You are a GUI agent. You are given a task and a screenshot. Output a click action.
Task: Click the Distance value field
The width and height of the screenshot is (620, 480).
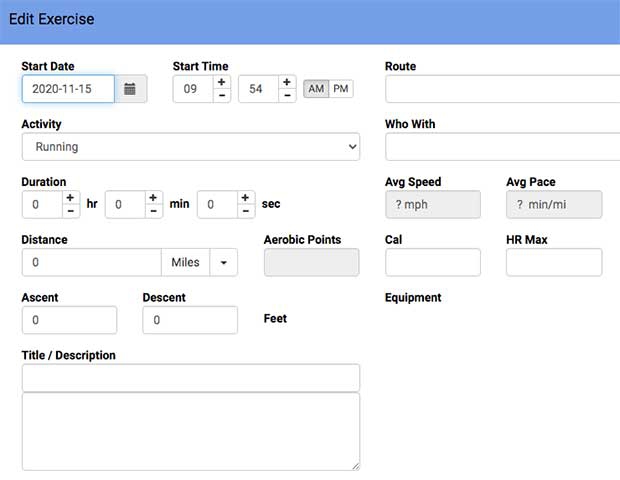91,263
